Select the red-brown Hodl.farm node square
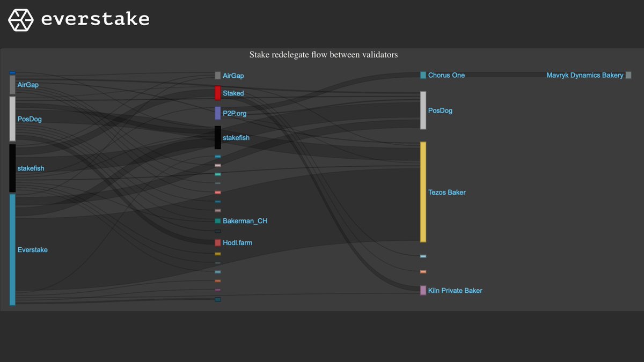 pyautogui.click(x=218, y=243)
